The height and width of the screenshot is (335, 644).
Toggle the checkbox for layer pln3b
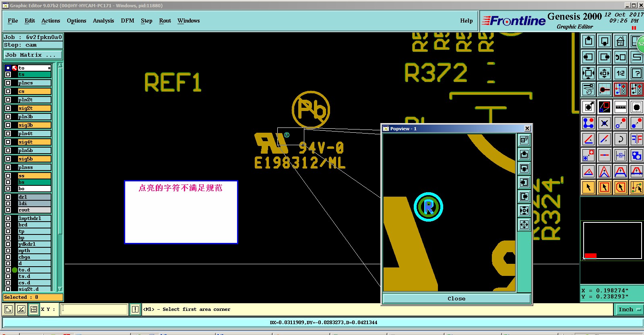[8, 117]
